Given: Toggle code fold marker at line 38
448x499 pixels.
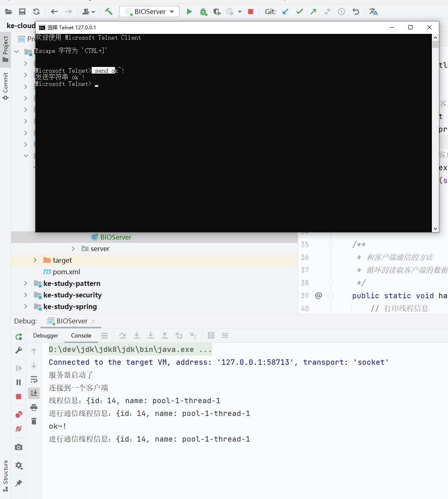Looking at the screenshot, I should coord(330,283).
